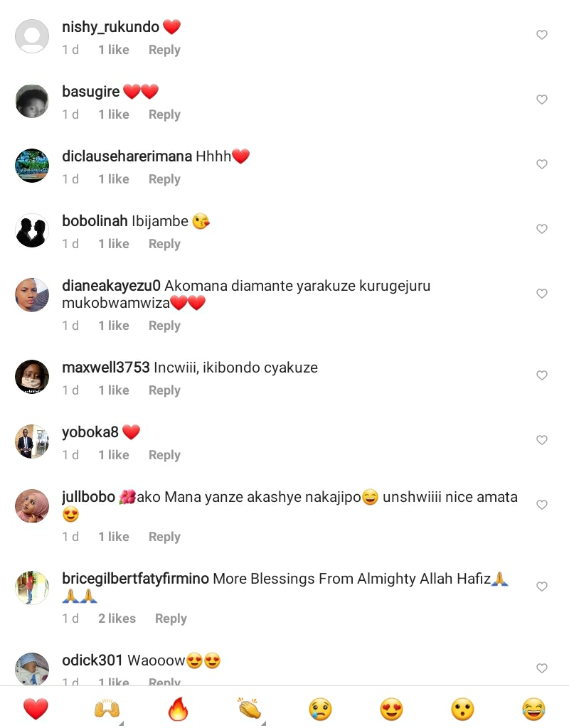Like nishy_rukundo's comment with heart icon
569x728 pixels.
pyautogui.click(x=541, y=35)
